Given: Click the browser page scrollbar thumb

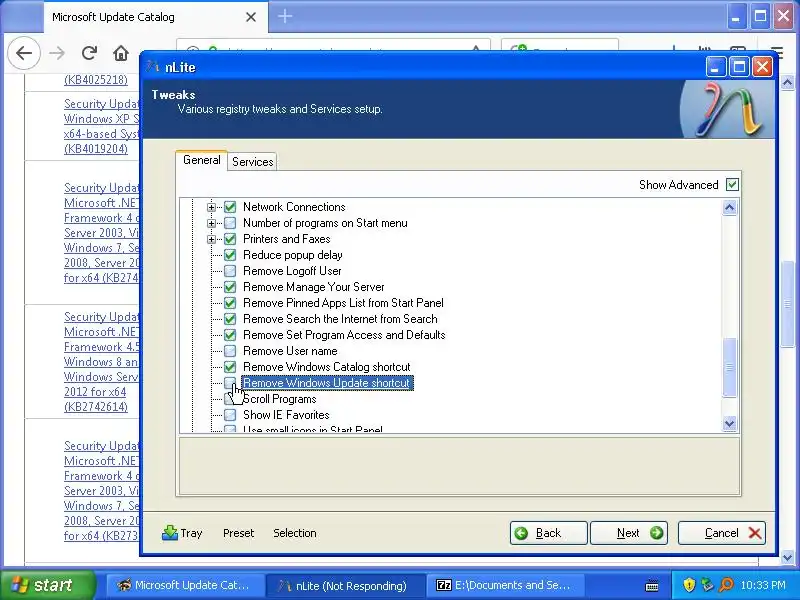Looking at the screenshot, I should 787,304.
